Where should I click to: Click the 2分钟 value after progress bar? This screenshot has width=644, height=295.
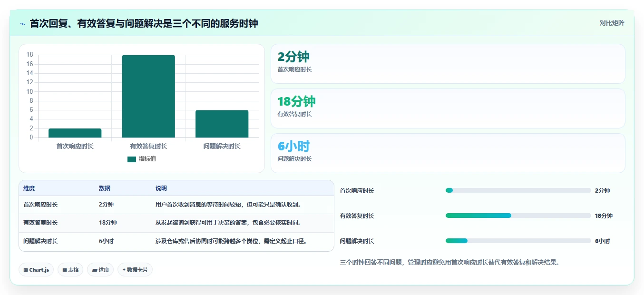coord(602,191)
